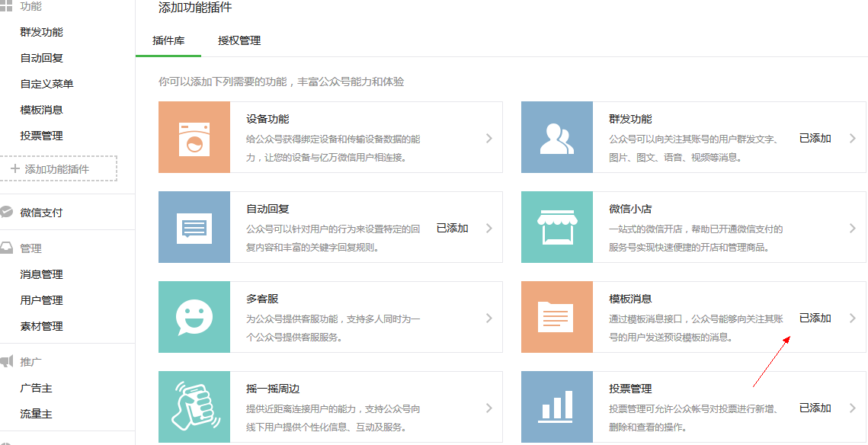Viewport: 868px width, 445px height.
Task: Click the chat message icon for 自动回复
Action: point(194,228)
